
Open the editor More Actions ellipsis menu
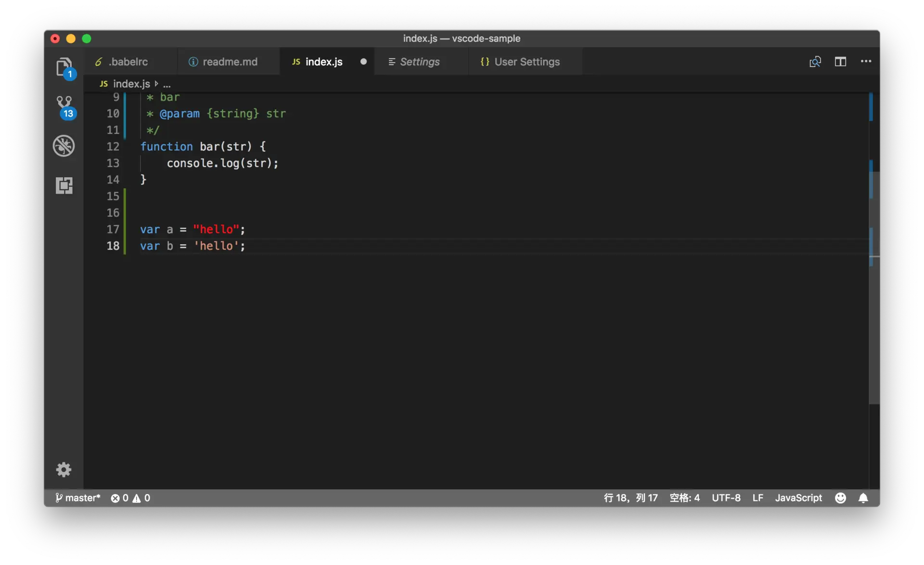tap(866, 62)
